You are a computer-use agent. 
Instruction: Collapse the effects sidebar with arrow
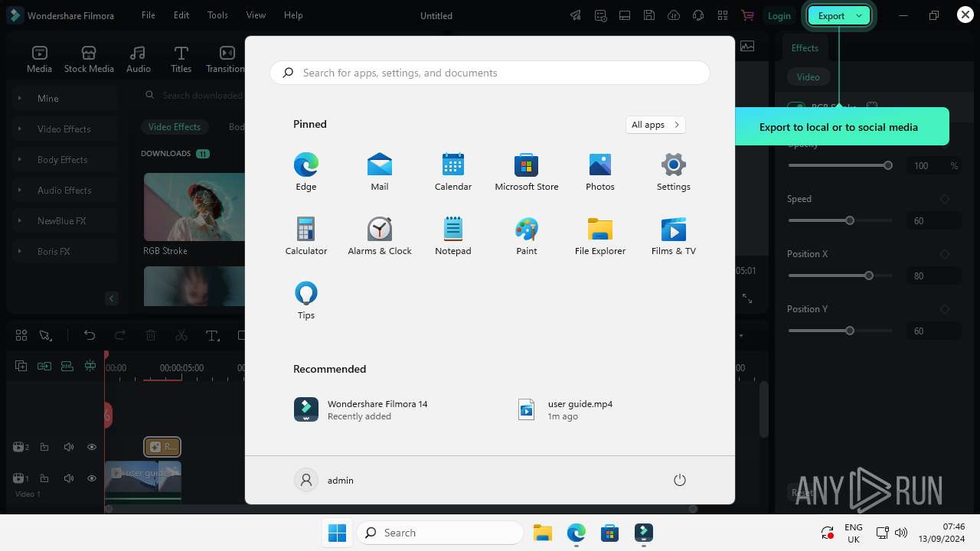pos(112,298)
